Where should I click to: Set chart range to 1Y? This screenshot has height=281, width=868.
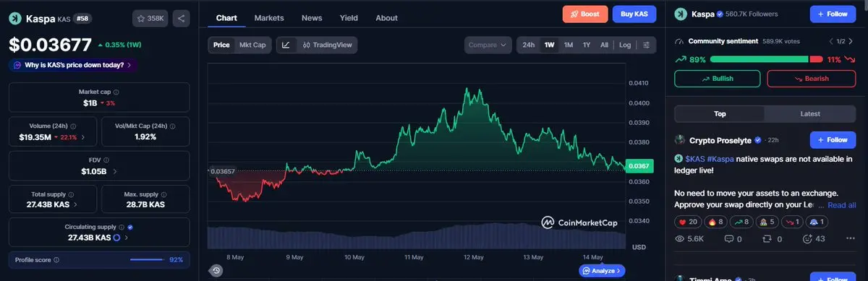tap(587, 45)
